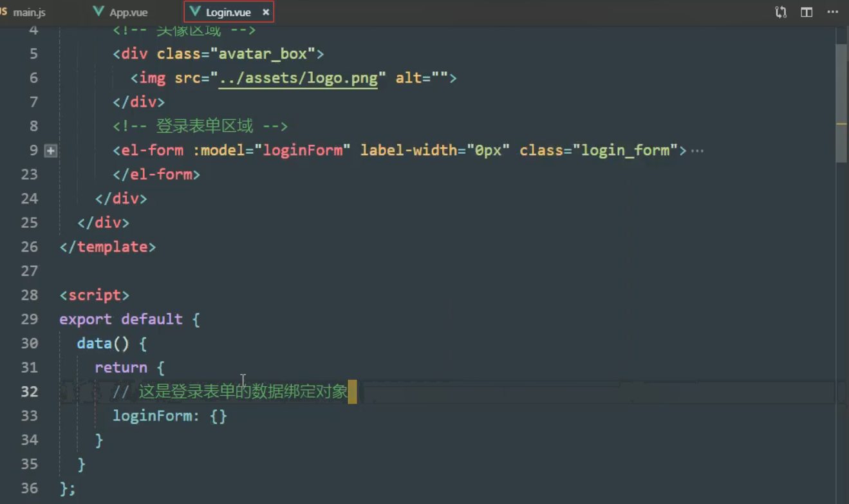
Task: Click the closing template tag
Action: pyautogui.click(x=107, y=247)
